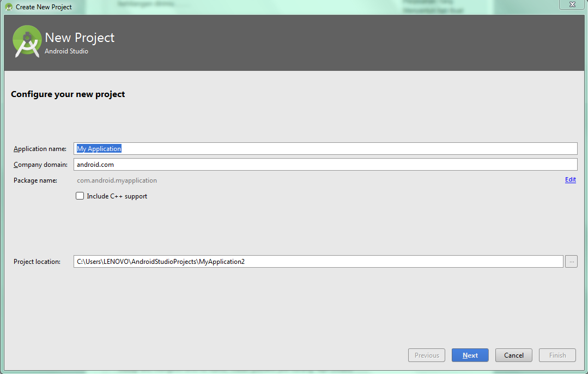Click the disabled Previous button
The height and width of the screenshot is (374, 588).
(426, 355)
